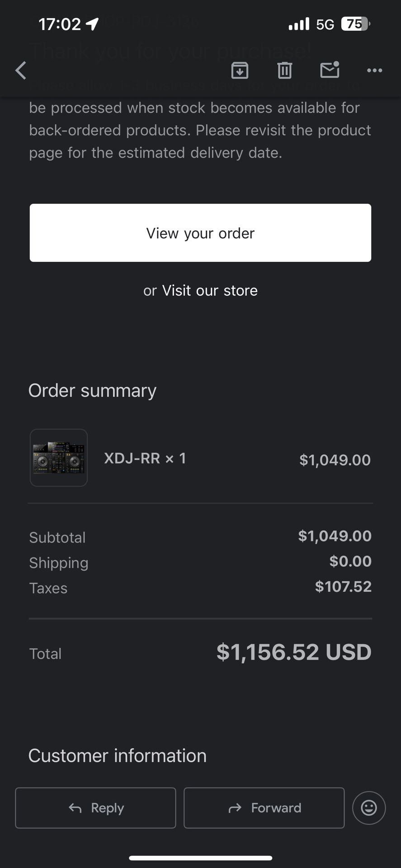The height and width of the screenshot is (868, 401).
Task: Archive this email with the box icon
Action: pyautogui.click(x=240, y=71)
